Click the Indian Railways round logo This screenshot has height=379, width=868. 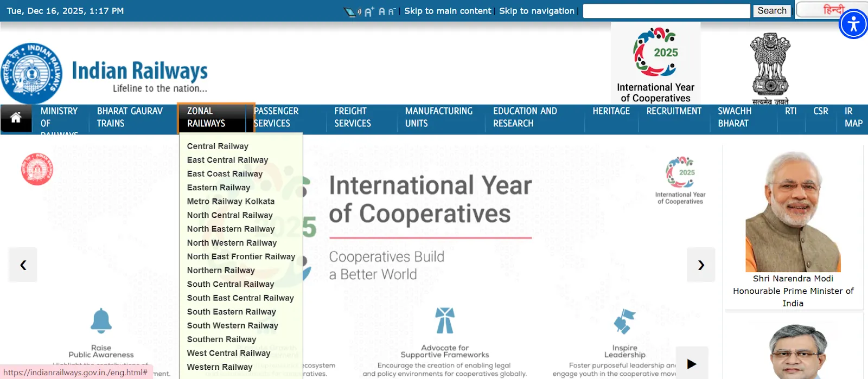pos(31,73)
